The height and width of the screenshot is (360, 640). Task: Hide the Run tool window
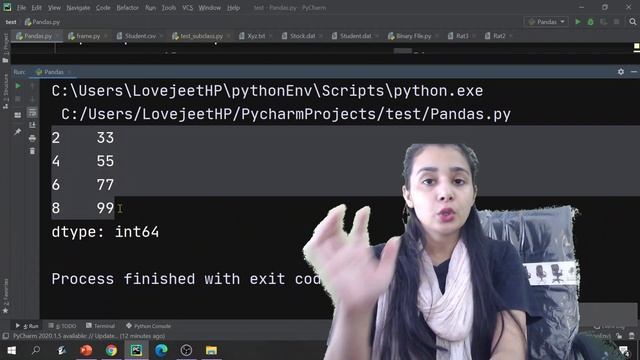click(x=633, y=72)
